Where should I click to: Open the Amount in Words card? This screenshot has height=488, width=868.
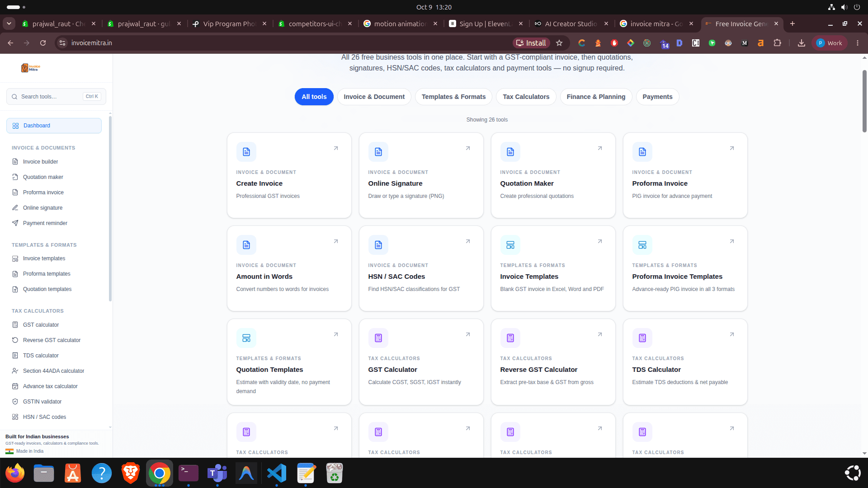pyautogui.click(x=289, y=268)
